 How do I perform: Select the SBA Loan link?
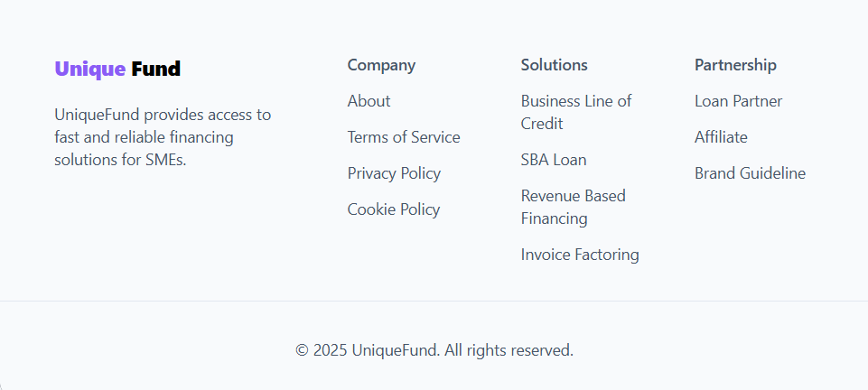pos(554,160)
